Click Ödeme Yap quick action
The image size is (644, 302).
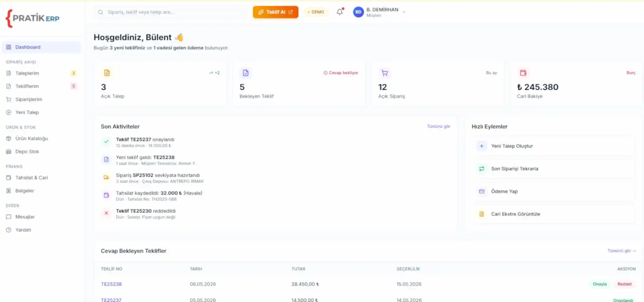click(554, 191)
